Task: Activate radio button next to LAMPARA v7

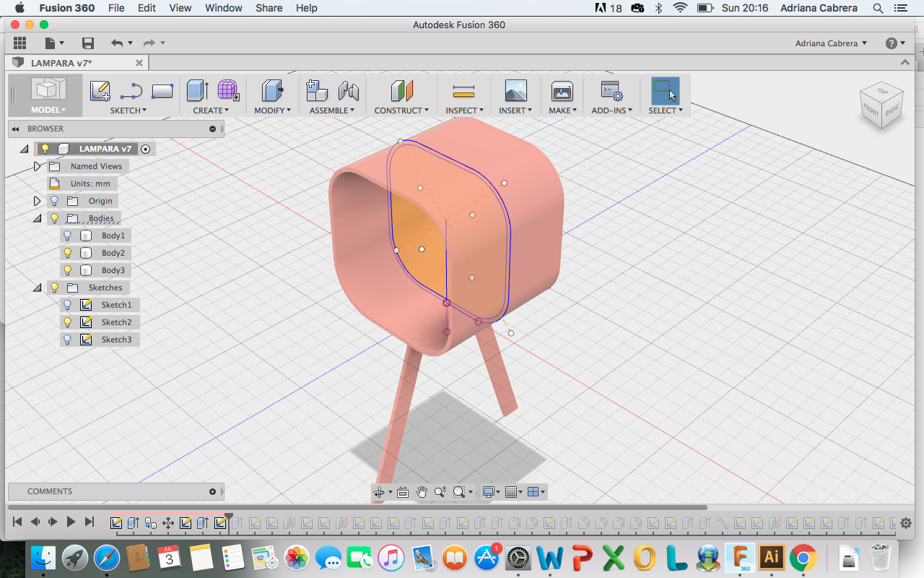Action: 146,149
